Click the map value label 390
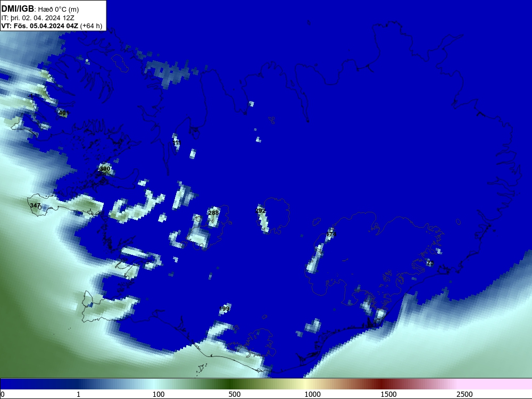Viewport: 532px width, 399px height. (x=105, y=169)
